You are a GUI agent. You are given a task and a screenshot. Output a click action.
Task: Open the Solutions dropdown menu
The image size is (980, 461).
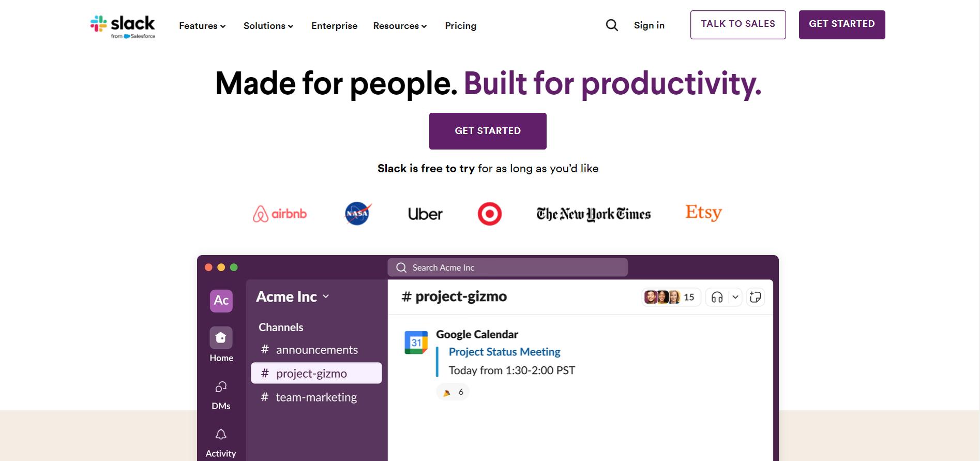point(268,26)
